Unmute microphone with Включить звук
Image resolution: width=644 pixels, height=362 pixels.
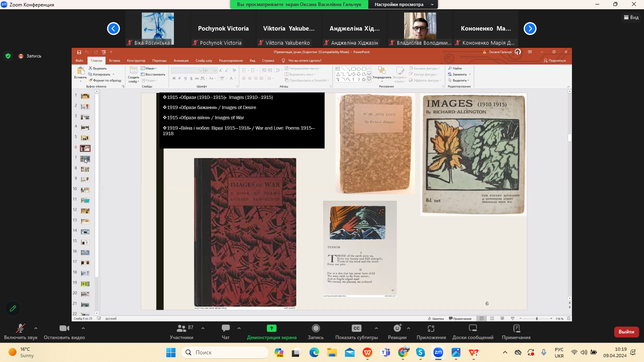click(x=20, y=329)
